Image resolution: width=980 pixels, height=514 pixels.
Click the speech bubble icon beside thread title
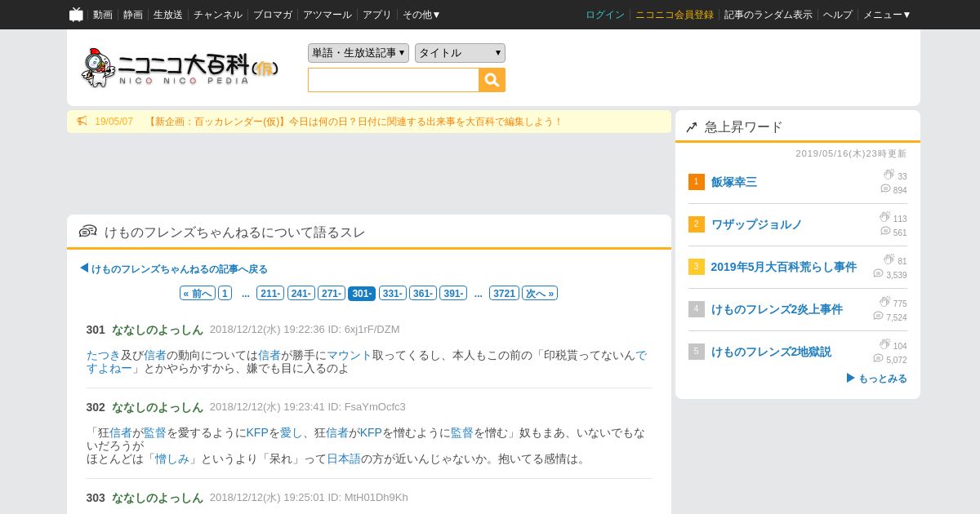pyautogui.click(x=88, y=232)
